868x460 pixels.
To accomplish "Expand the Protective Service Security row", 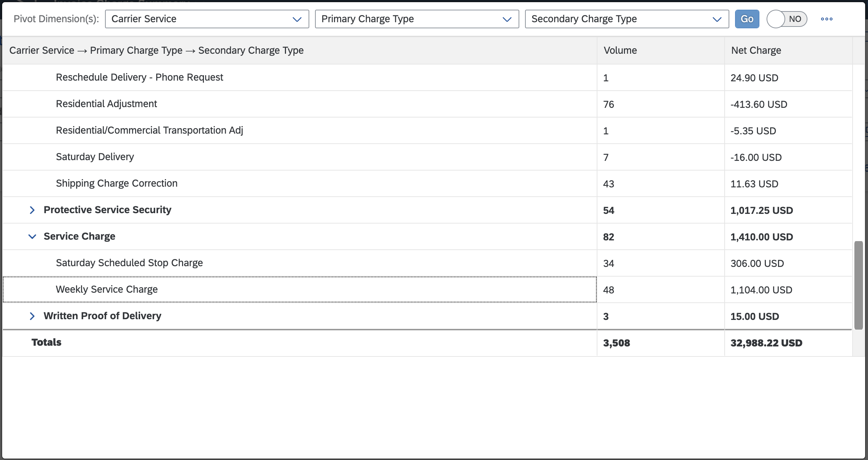I will tap(32, 210).
